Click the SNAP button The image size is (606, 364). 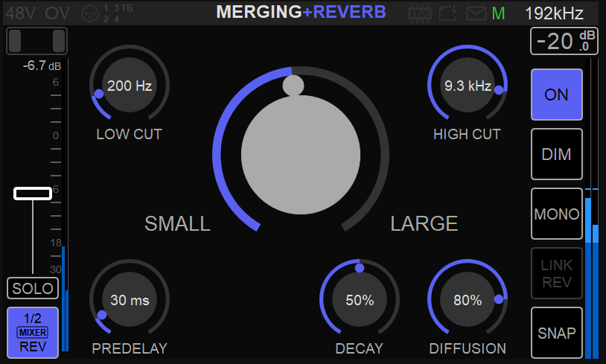click(557, 333)
